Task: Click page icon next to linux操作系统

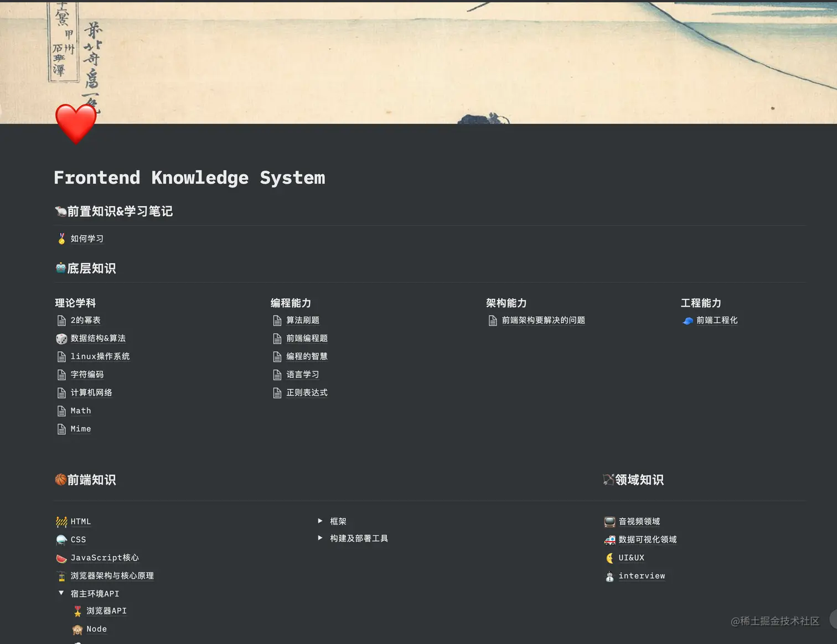Action: pyautogui.click(x=61, y=357)
